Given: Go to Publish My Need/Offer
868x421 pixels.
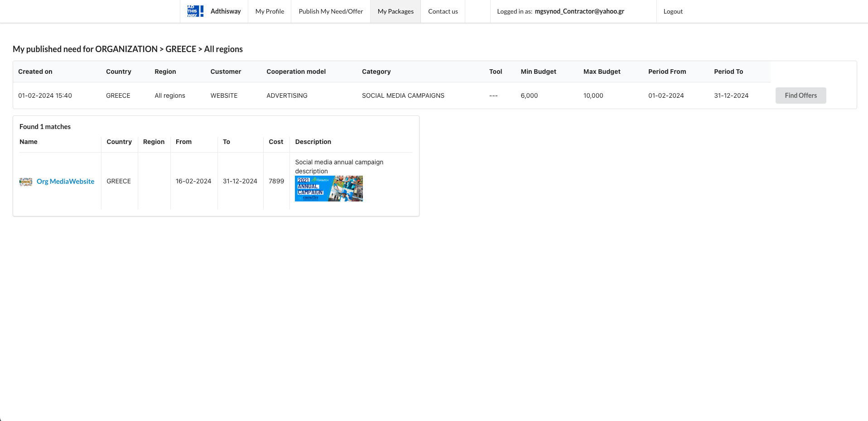Looking at the screenshot, I should (331, 11).
